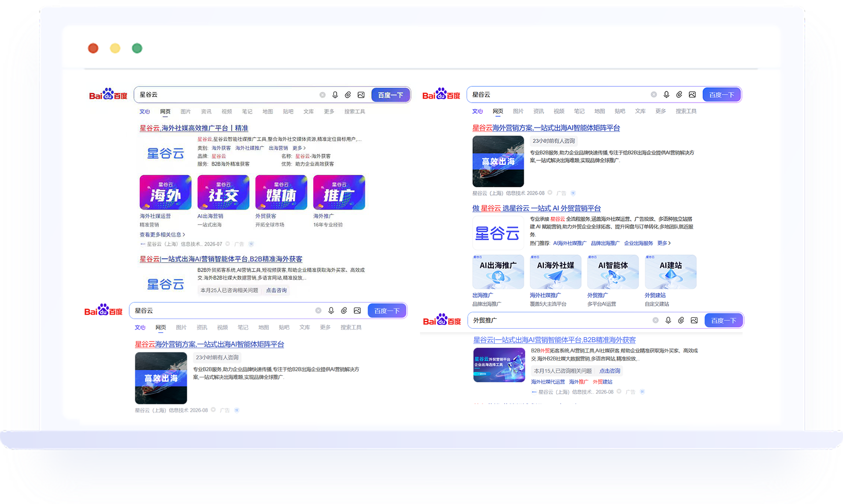
Task: Clear the 外贸推广 search query with the X icon
Action: point(655,320)
